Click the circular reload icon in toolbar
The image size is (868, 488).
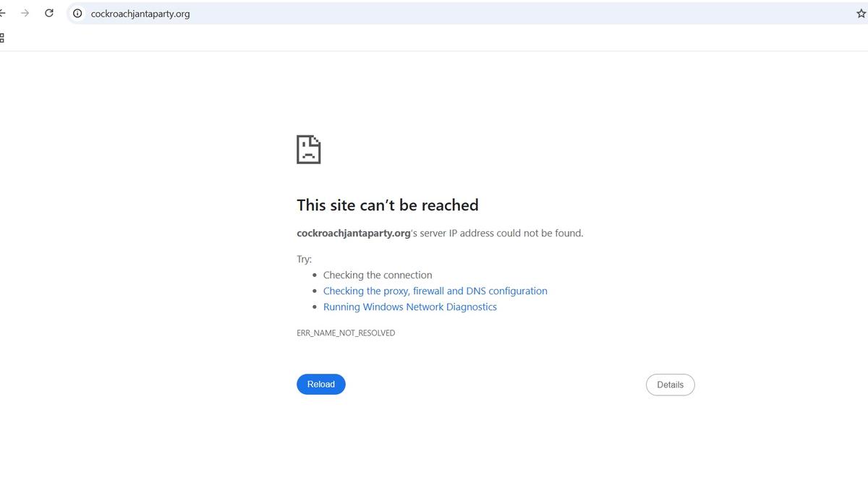coord(49,13)
